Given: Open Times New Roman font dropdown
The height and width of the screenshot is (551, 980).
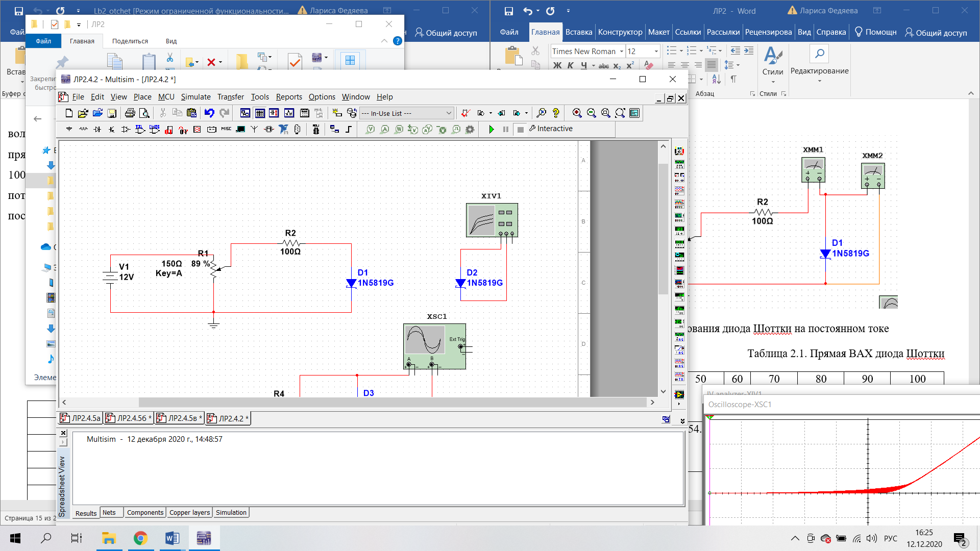Looking at the screenshot, I should tap(622, 52).
